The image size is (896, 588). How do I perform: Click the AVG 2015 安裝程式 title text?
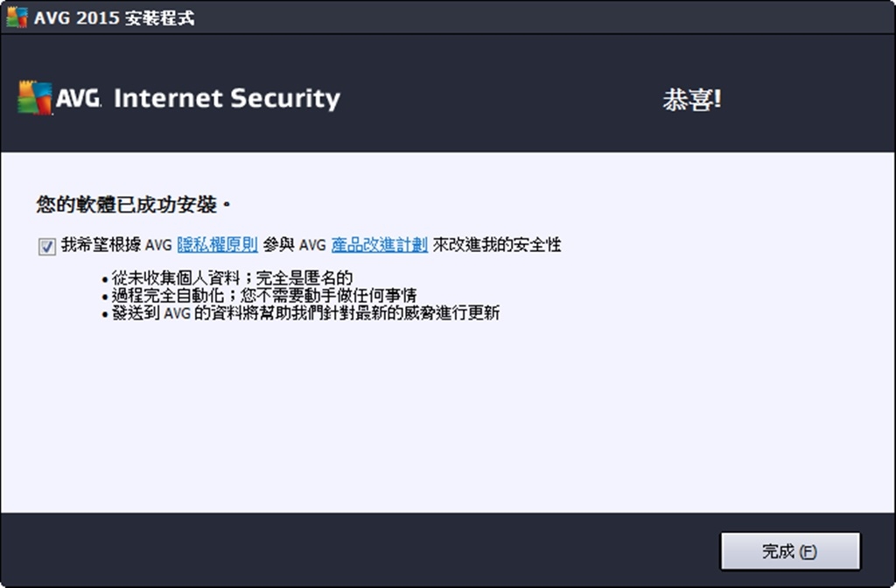tap(115, 17)
